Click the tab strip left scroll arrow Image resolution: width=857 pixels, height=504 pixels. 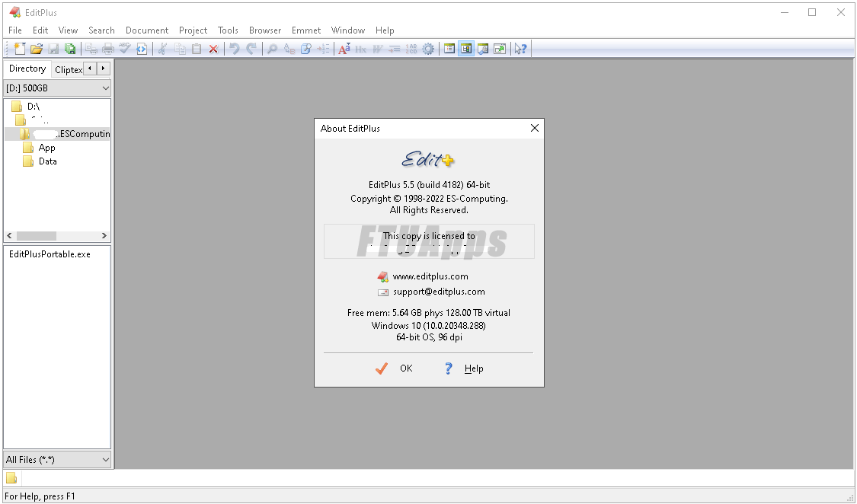click(x=90, y=69)
